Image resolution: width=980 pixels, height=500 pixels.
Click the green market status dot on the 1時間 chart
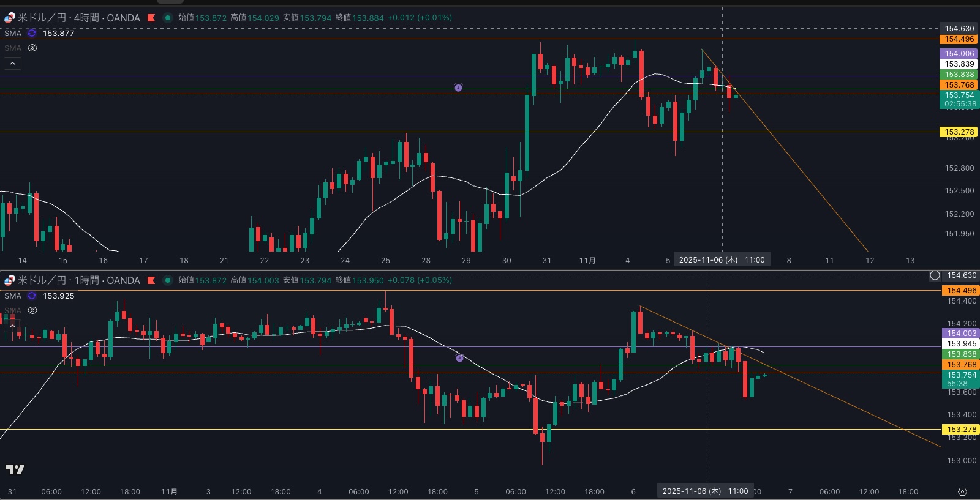(x=167, y=280)
